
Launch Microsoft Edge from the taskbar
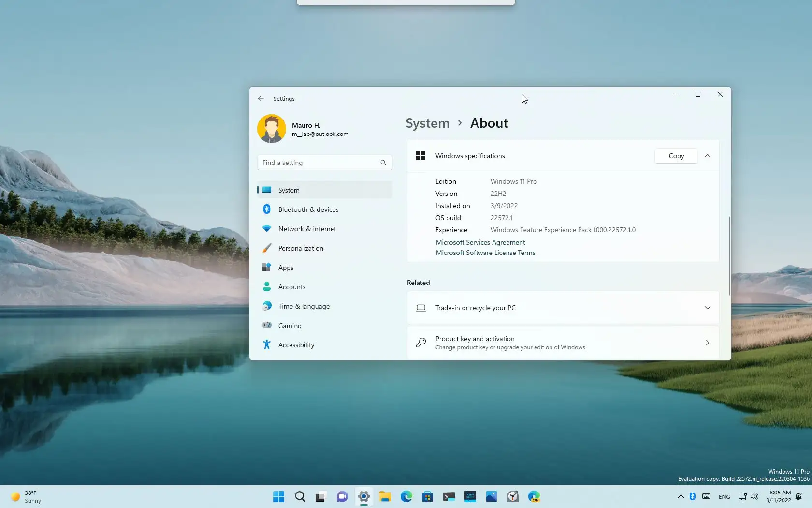(x=406, y=496)
